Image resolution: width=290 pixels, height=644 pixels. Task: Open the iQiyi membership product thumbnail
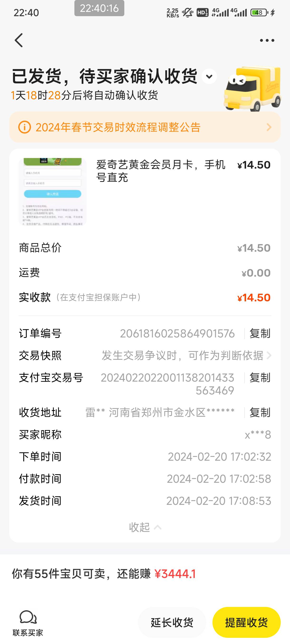click(53, 192)
